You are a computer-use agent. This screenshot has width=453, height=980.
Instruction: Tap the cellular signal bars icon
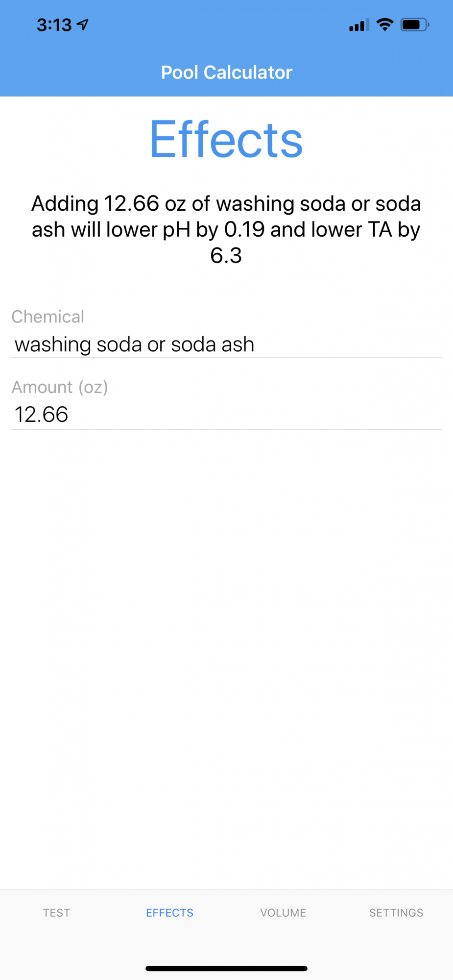tap(359, 25)
